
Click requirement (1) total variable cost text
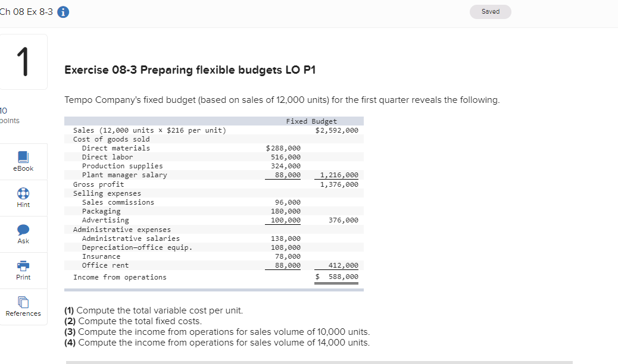154,310
